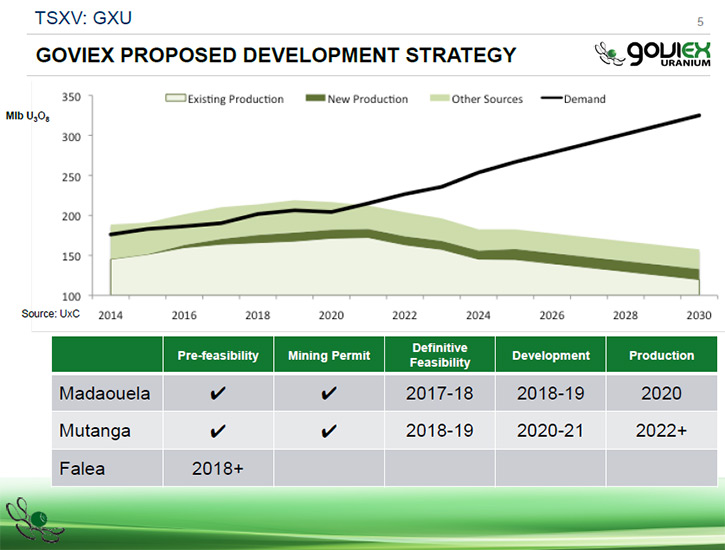Click Mutanga Development value 2020-21
Viewport: 725px width, 550px height.
coord(551,431)
